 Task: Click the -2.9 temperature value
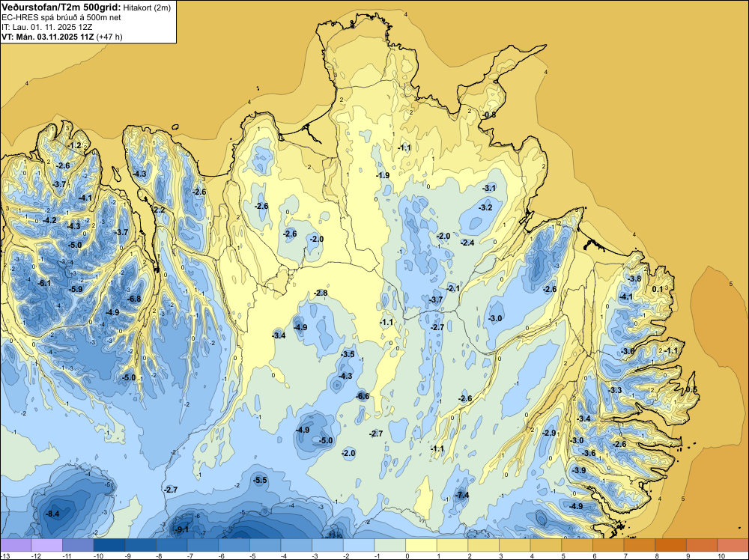click(549, 433)
